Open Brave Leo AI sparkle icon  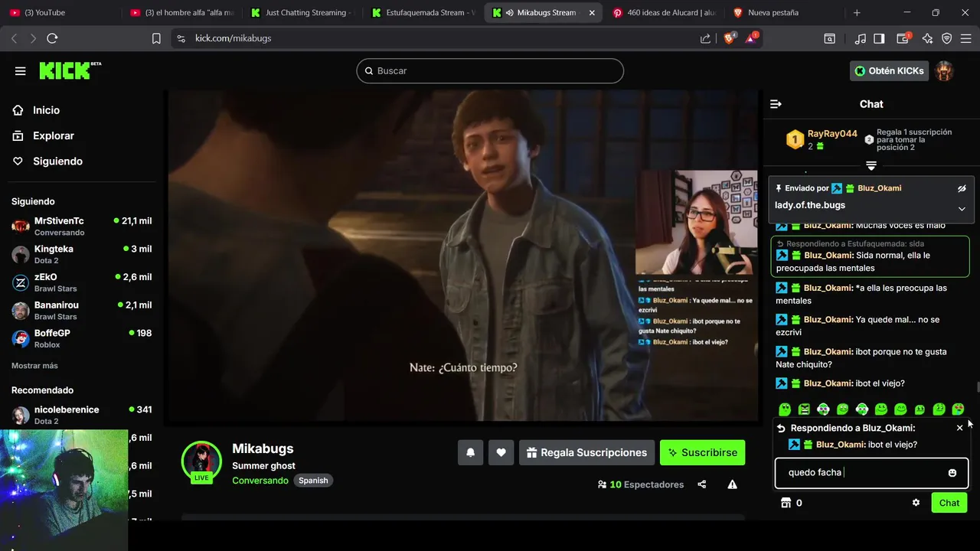tap(928, 38)
